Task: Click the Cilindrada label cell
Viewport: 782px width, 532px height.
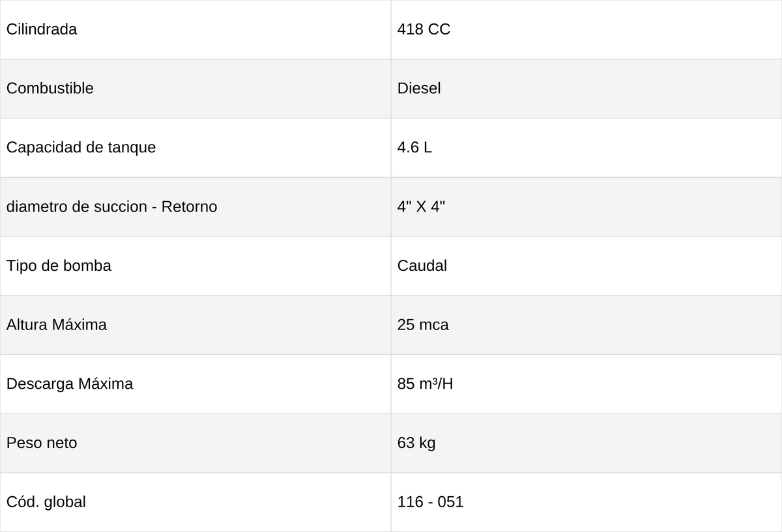Action: coord(195,29)
